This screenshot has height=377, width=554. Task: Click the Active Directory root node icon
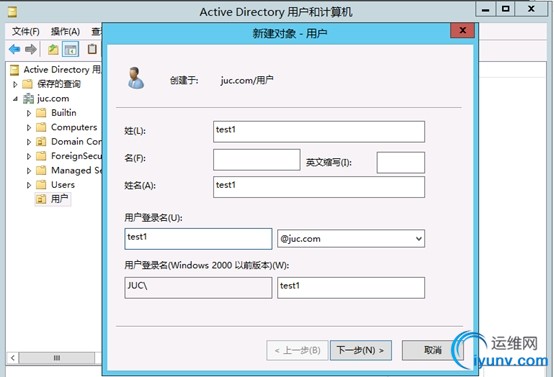click(x=14, y=70)
